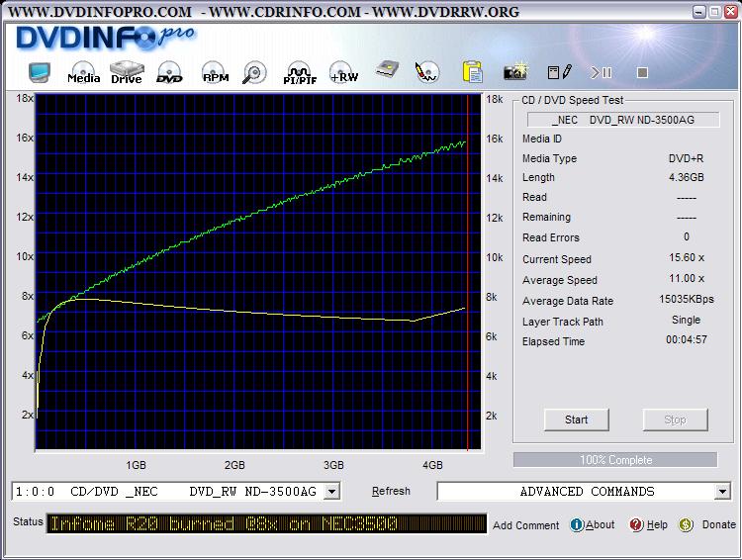The image size is (742, 560).
Task: Click the 16x left axis label
Action: pos(25,138)
